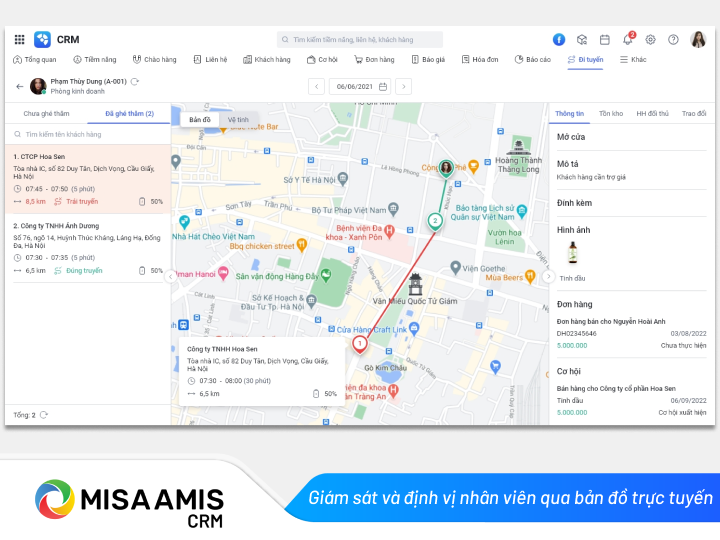Click the back arrow beside employee name

click(19, 86)
